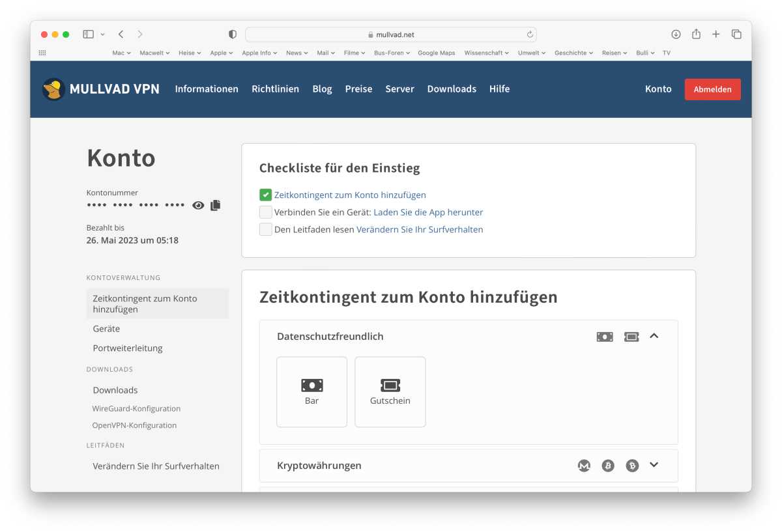Screen dimensions: 782x532
Task: Collapse the Datenschutzfreundlich section chevron
Action: [x=654, y=336]
